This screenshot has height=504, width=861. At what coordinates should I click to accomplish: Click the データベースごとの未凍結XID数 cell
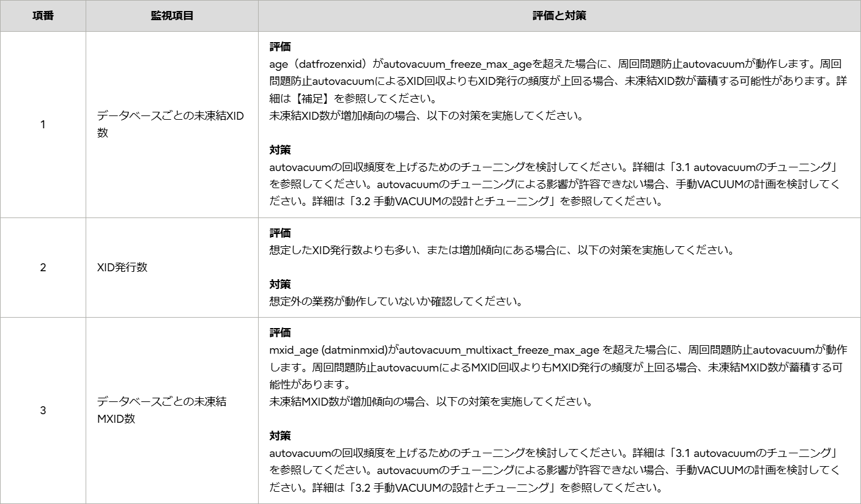(x=172, y=125)
